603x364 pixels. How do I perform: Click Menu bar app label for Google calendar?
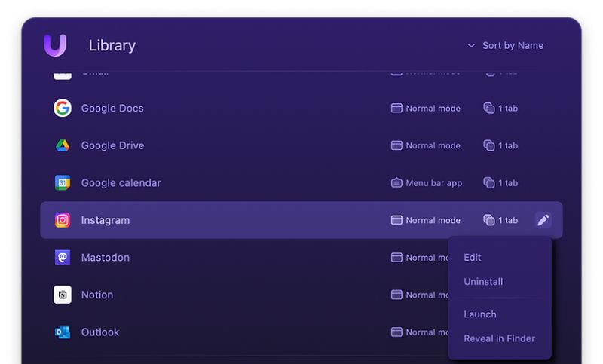[434, 183]
